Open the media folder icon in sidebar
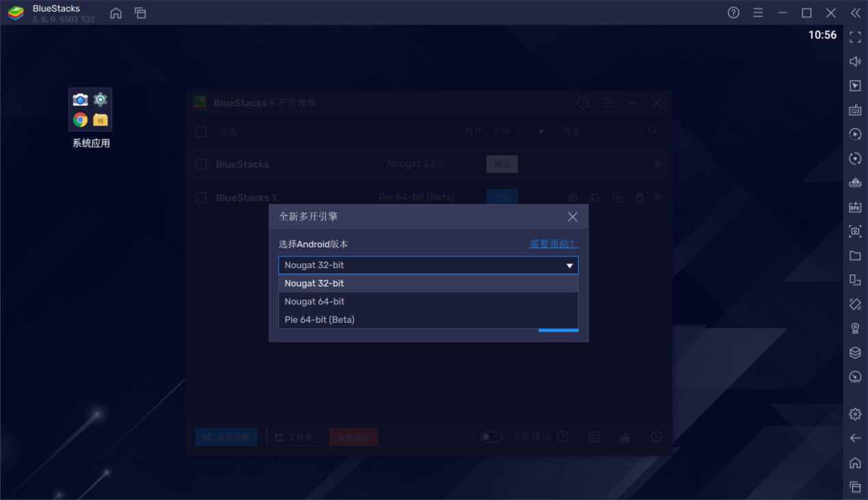The image size is (868, 500). 855,256
